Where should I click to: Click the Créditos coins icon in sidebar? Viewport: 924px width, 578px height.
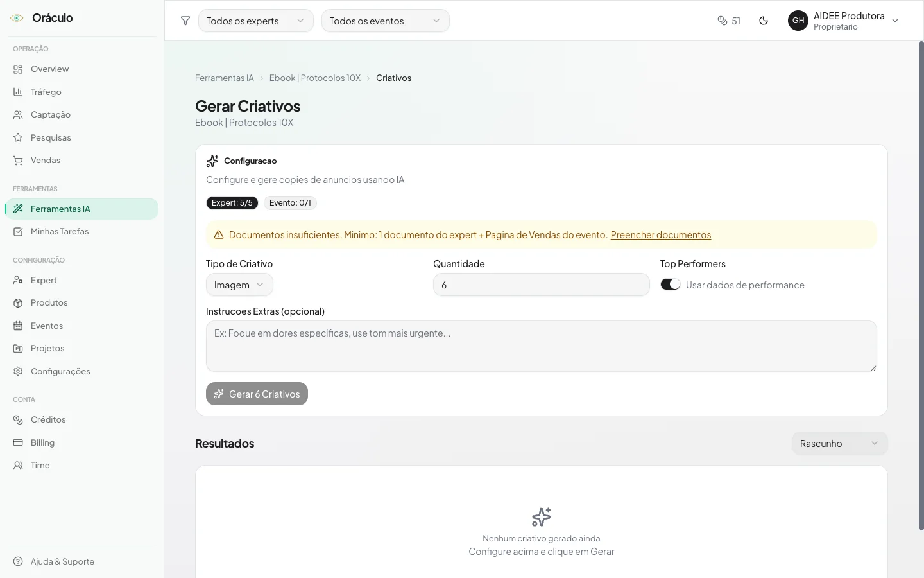point(18,420)
